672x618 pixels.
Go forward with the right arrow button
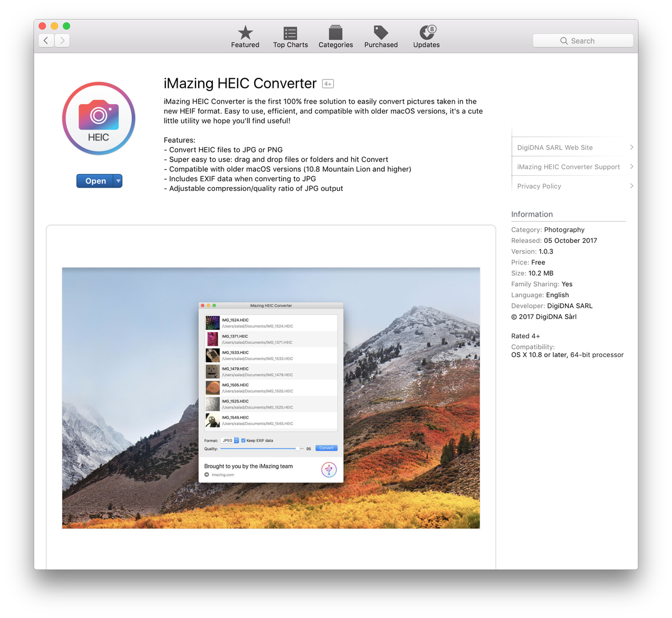[62, 40]
